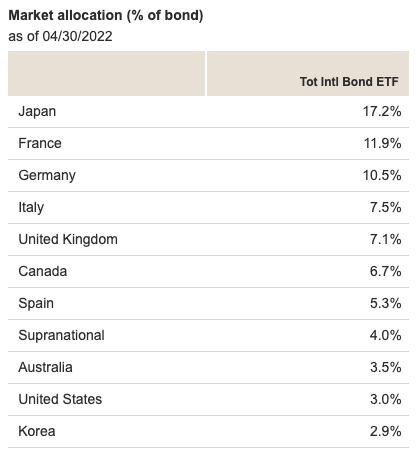The width and height of the screenshot is (418, 450).
Task: Select the Germany row label
Action: tap(47, 175)
